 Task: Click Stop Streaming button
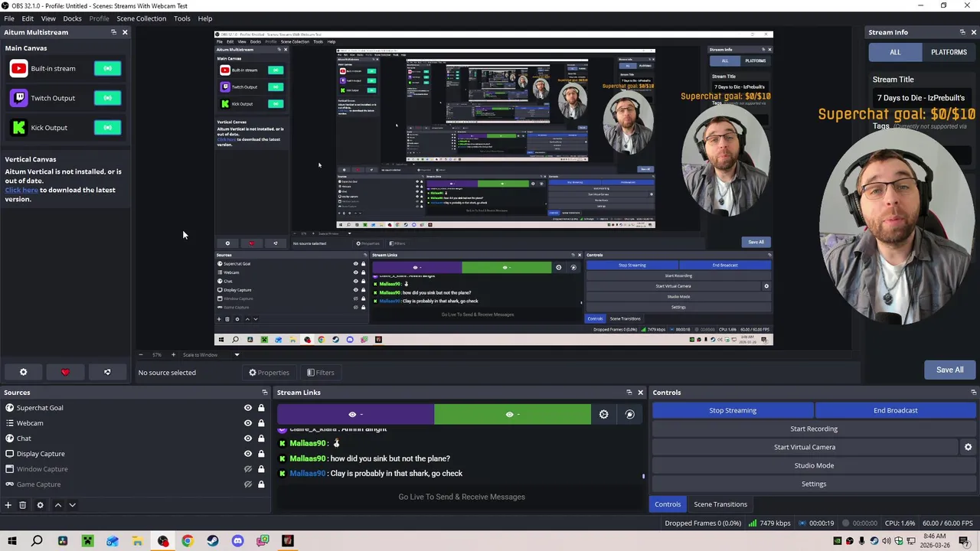(x=733, y=410)
